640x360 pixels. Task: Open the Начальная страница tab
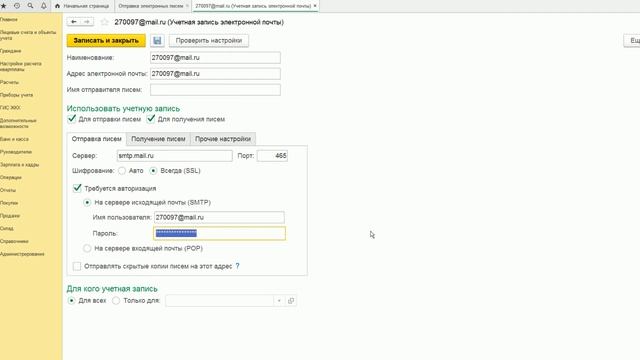coord(82,6)
